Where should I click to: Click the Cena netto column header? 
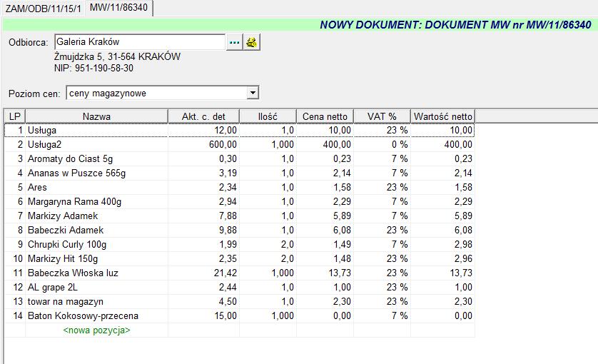(x=325, y=116)
